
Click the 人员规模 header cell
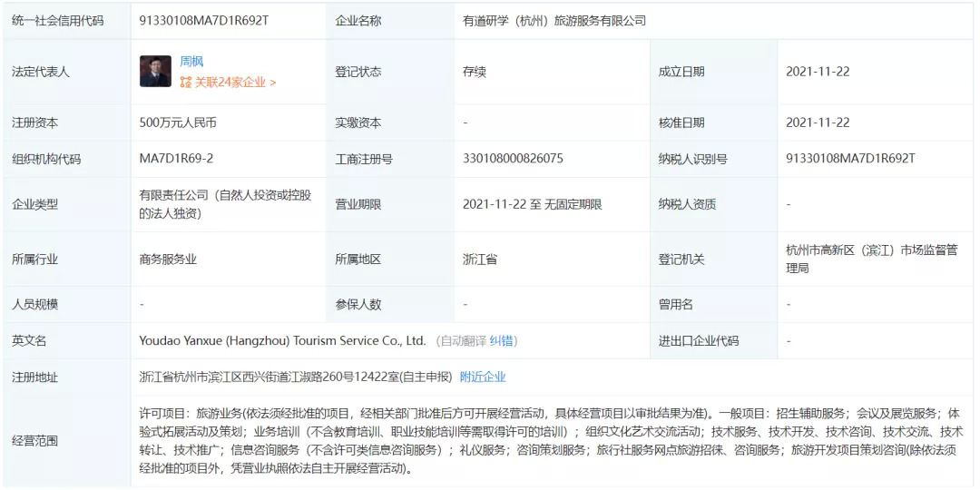tap(67, 304)
